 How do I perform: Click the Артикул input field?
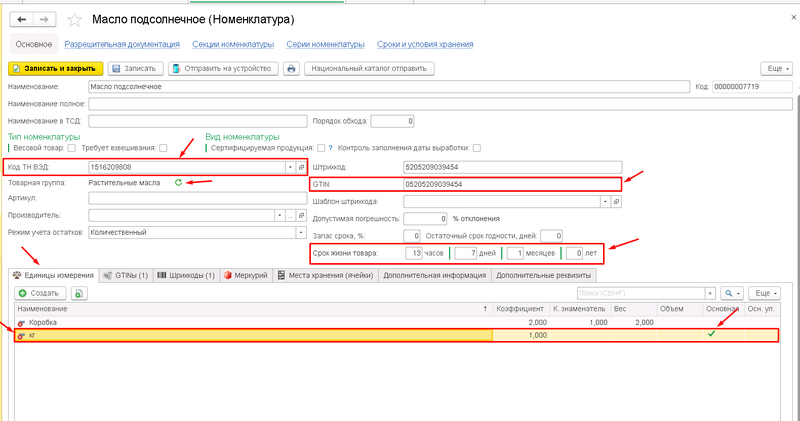pyautogui.click(x=197, y=198)
